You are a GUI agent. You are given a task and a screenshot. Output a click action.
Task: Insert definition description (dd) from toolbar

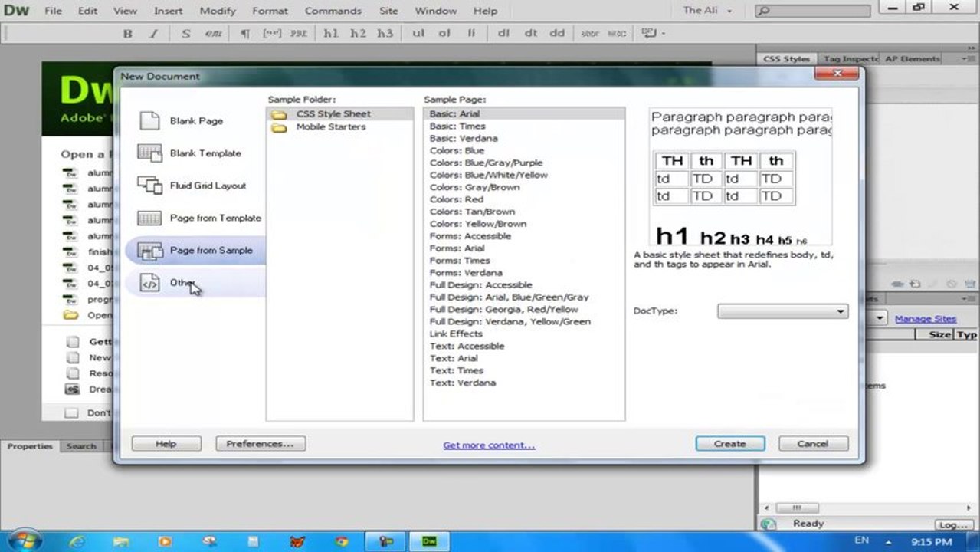click(557, 33)
